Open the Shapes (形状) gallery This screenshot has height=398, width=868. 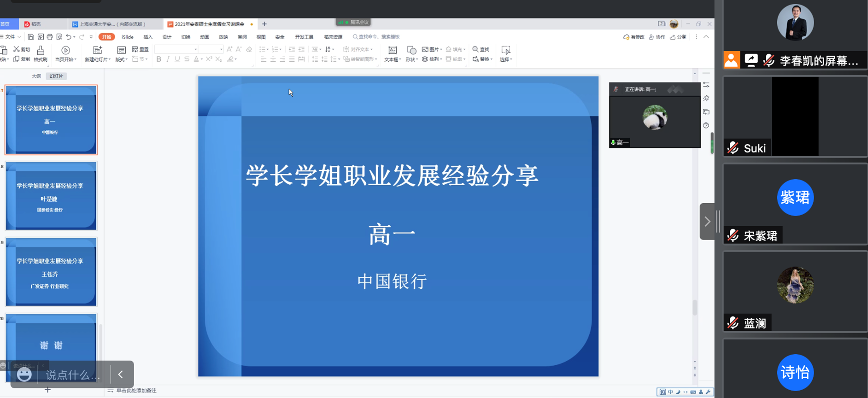411,53
